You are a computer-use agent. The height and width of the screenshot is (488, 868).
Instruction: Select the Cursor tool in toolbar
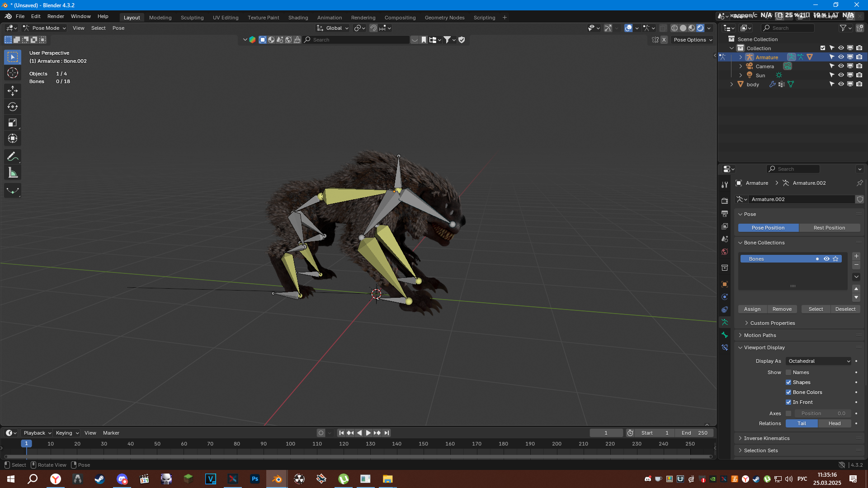[x=13, y=73]
